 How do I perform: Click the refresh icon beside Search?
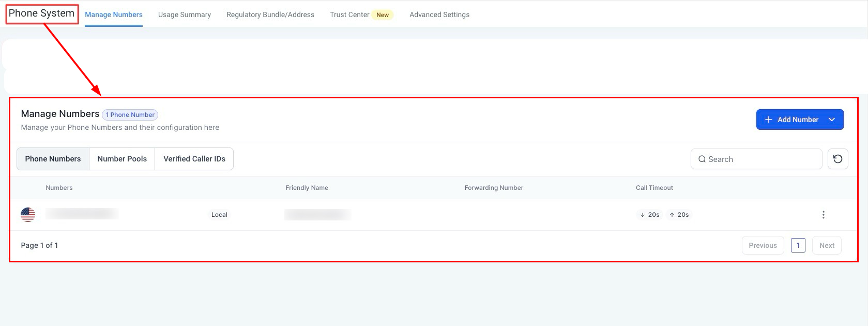tap(837, 159)
